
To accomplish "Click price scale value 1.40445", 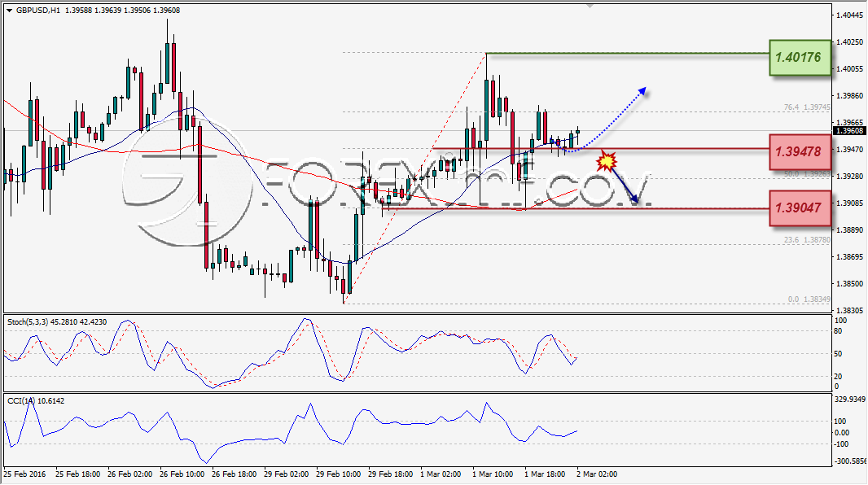I will pyautogui.click(x=850, y=15).
